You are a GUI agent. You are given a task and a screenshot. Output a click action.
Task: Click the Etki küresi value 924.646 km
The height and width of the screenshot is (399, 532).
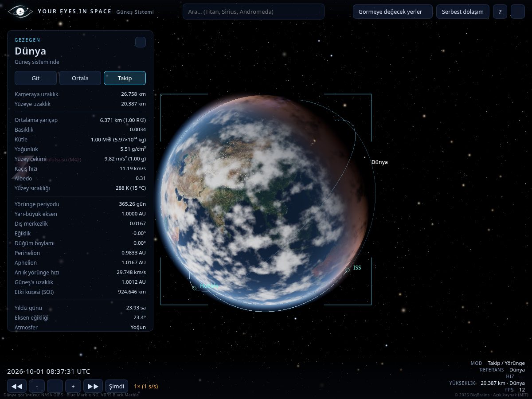click(132, 292)
